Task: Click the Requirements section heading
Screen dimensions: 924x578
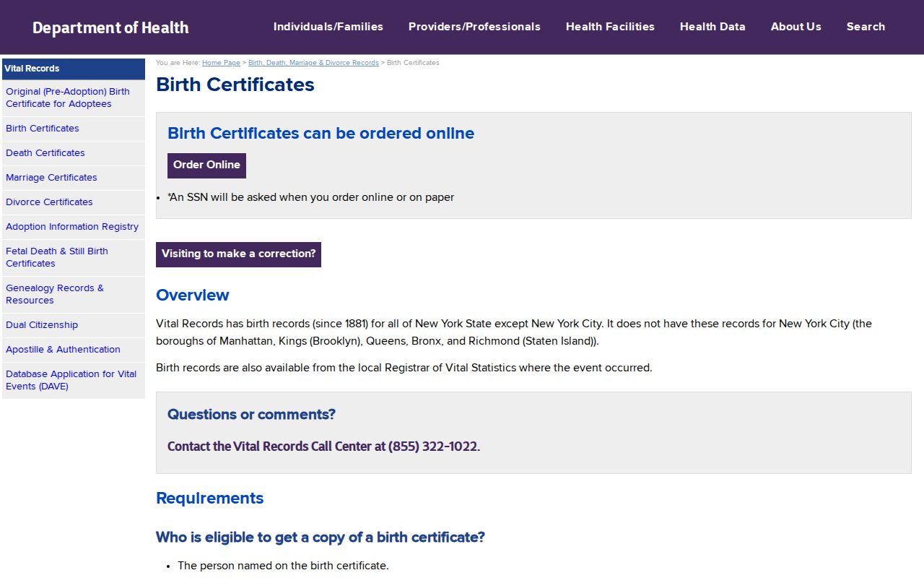Action: coord(210,499)
